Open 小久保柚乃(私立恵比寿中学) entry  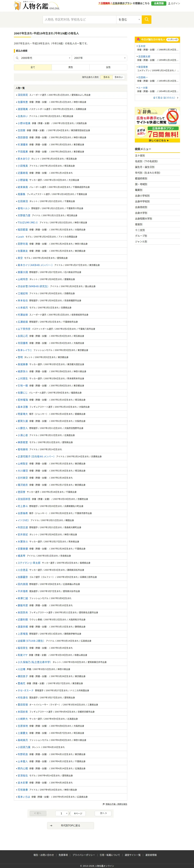[x=34, y=662]
